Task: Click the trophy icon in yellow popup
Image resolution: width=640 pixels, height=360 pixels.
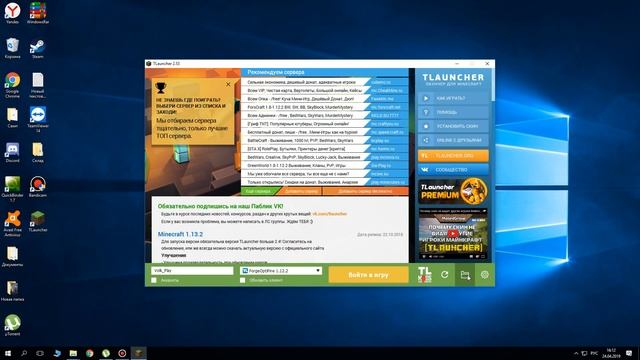Action: 161,87
